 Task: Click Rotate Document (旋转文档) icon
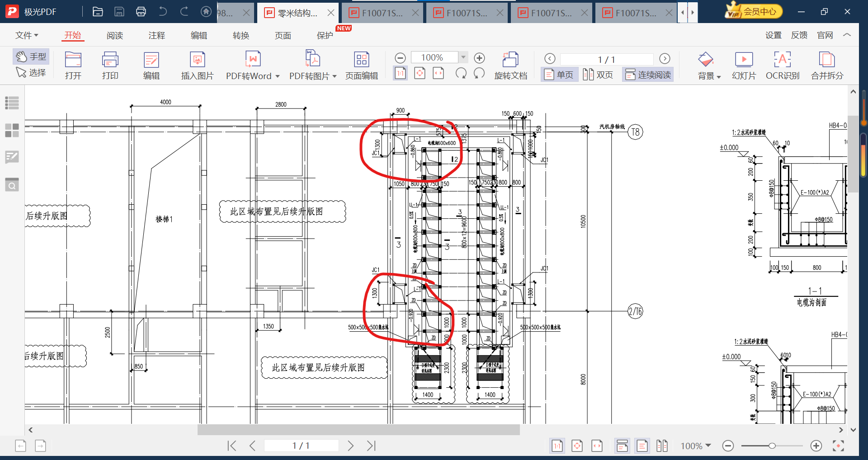(510, 66)
